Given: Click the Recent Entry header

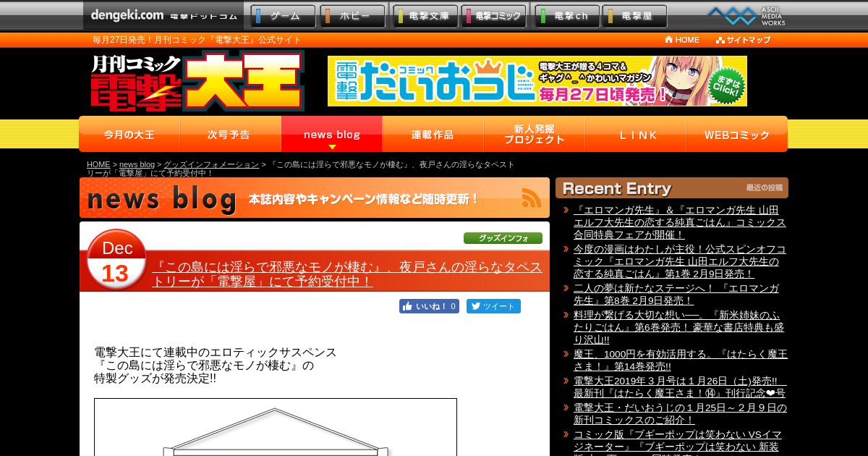Looking at the screenshot, I should pyautogui.click(x=672, y=188).
